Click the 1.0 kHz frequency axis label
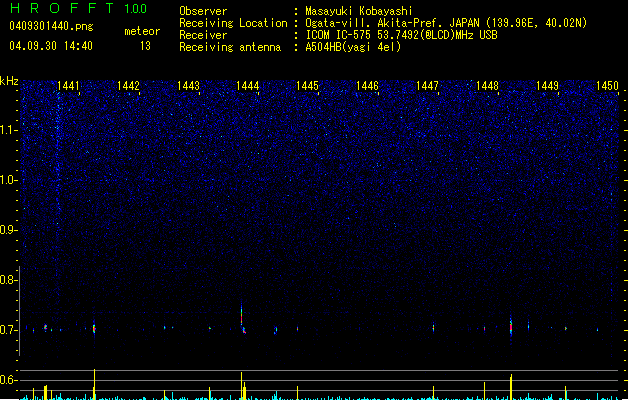The width and height of the screenshot is (629, 400). [x=8, y=180]
